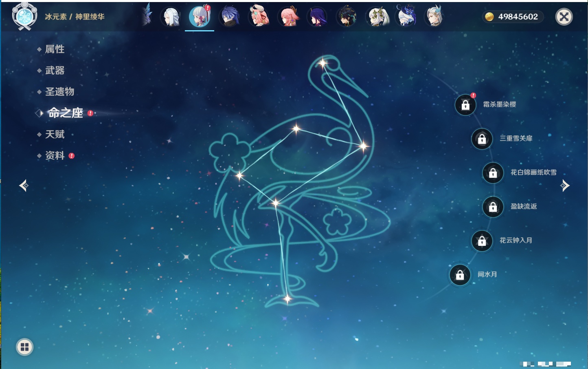Select the 命之座 constellation menu item
Screen dimensions: 588x369
(65, 113)
